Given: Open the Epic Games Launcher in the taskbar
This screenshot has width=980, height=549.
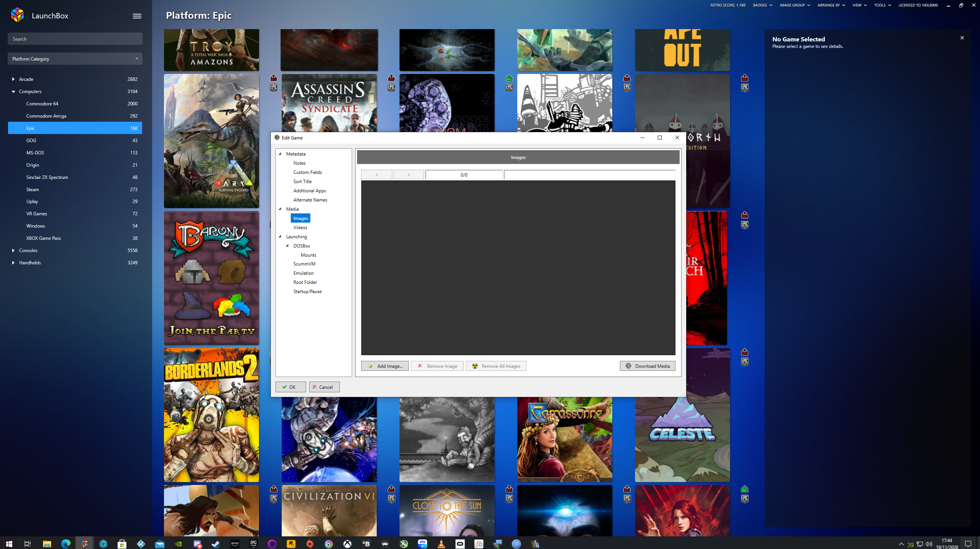Looking at the screenshot, I should 253,544.
